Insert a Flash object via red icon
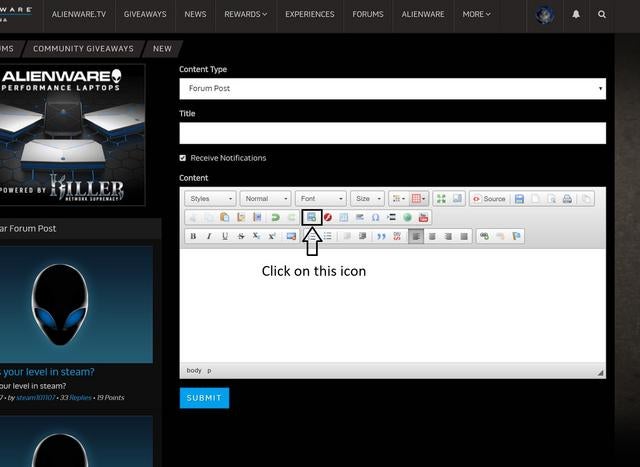The width and height of the screenshot is (640, 467). pyautogui.click(x=328, y=218)
